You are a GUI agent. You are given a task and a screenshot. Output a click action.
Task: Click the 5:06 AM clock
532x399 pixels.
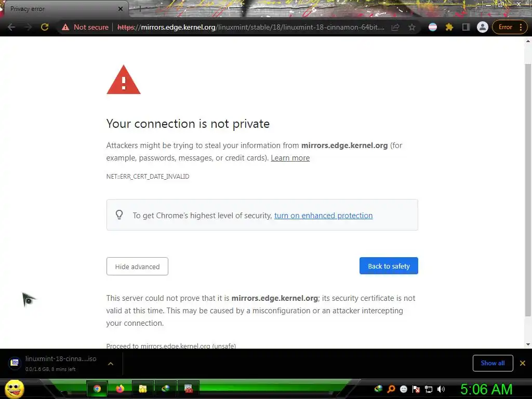coord(486,389)
